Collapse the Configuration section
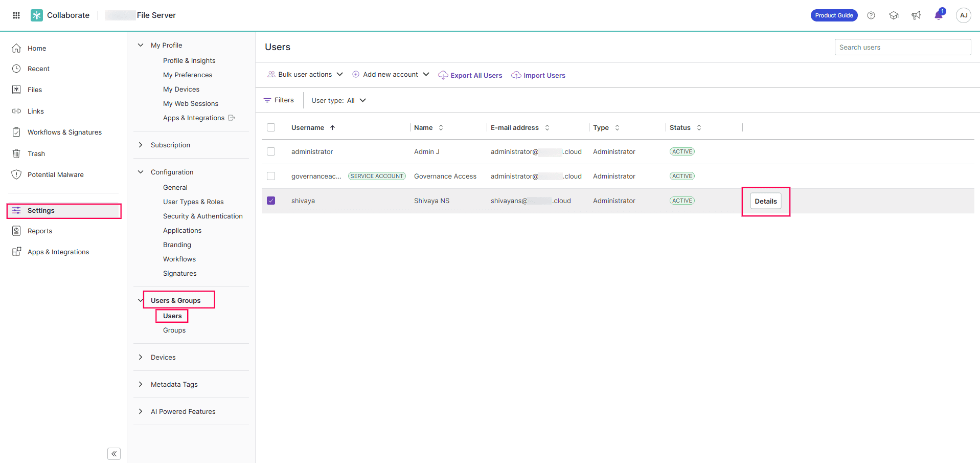Image resolution: width=980 pixels, height=463 pixels. click(x=141, y=172)
